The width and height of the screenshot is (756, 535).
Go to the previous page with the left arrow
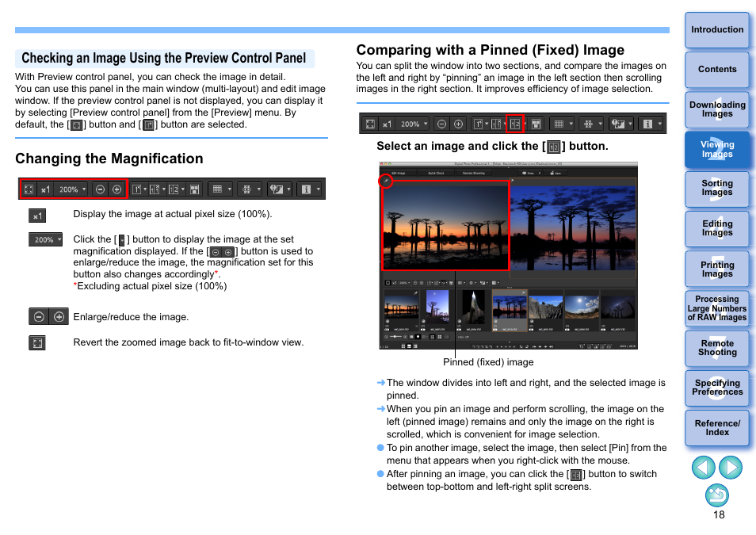tap(704, 468)
